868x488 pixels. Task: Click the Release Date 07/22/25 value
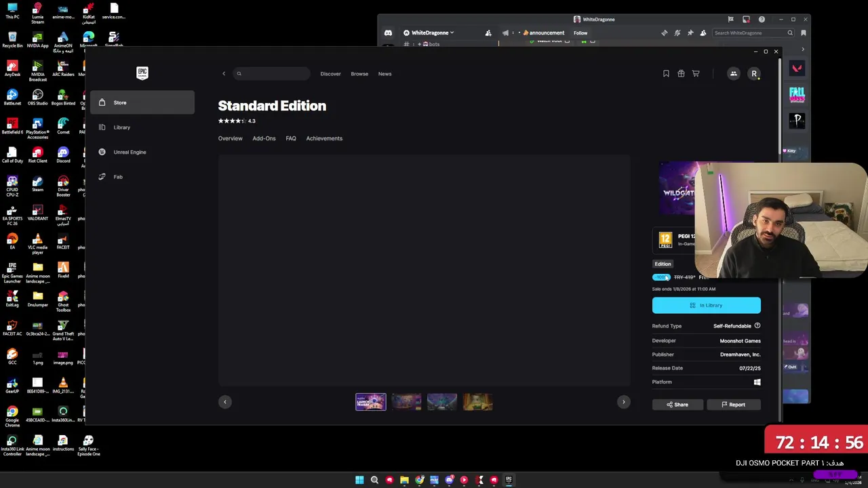pyautogui.click(x=750, y=368)
